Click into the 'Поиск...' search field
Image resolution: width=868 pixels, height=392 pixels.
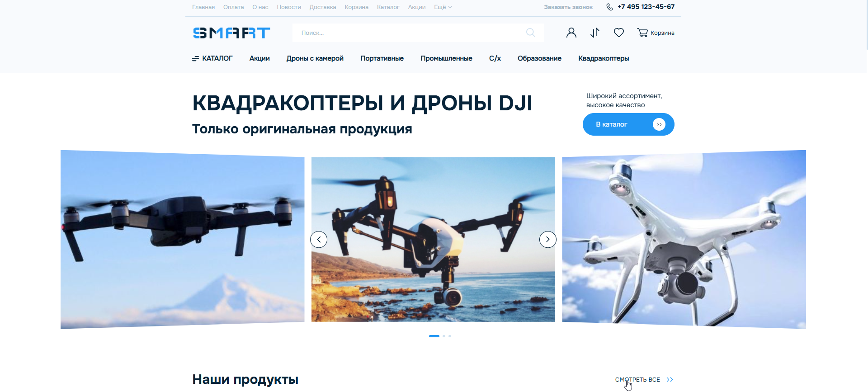pyautogui.click(x=407, y=33)
